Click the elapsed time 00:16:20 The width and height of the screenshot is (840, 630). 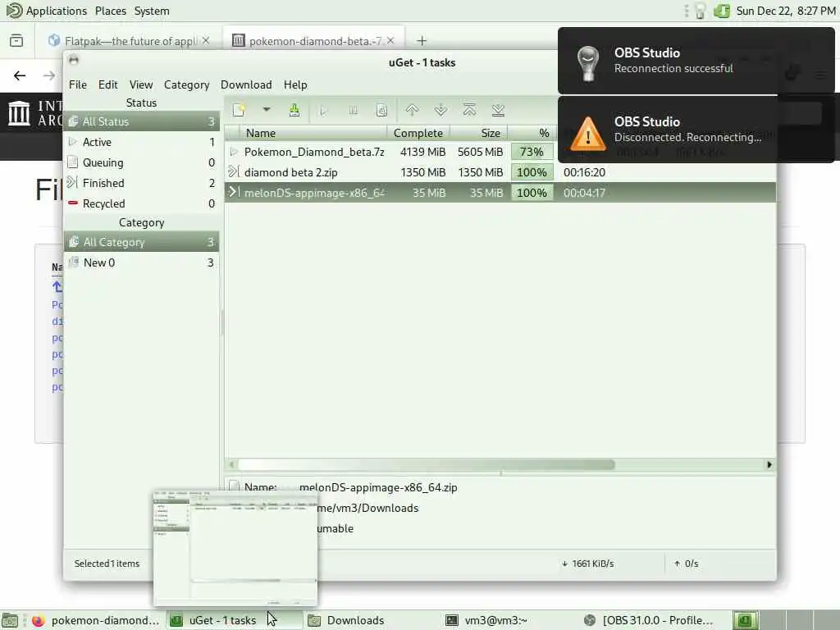coord(584,172)
